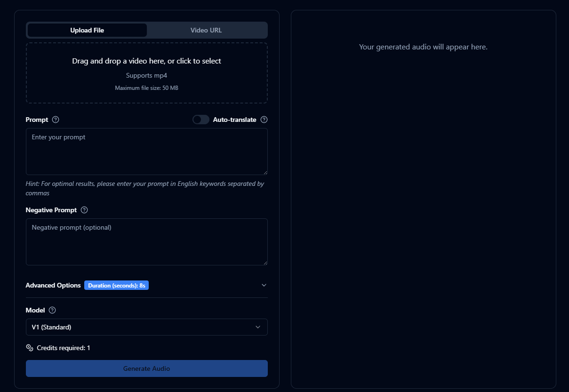Click the generated audio placeholder text
The image size is (569, 392).
coord(423,47)
